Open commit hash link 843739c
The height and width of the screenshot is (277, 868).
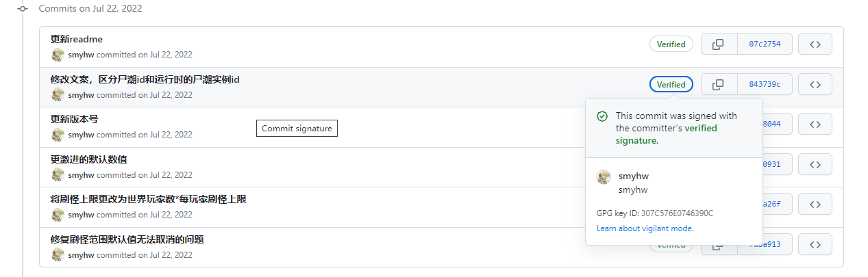[765, 85]
